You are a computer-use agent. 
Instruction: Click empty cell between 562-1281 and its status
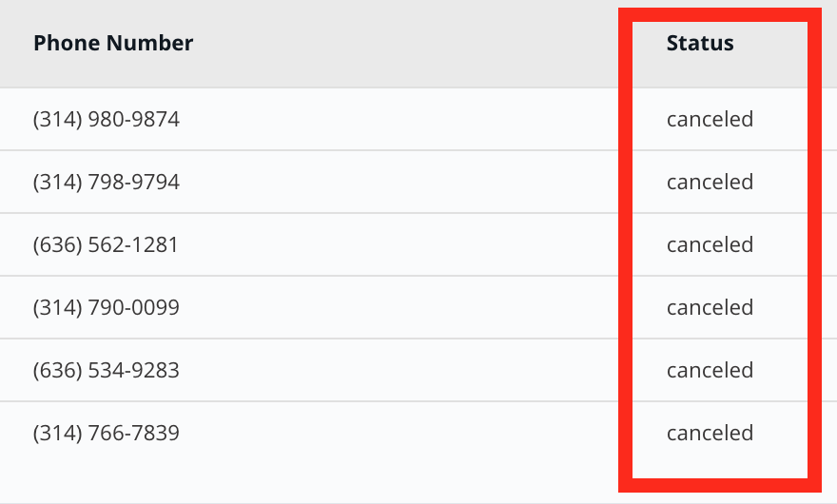(400, 244)
